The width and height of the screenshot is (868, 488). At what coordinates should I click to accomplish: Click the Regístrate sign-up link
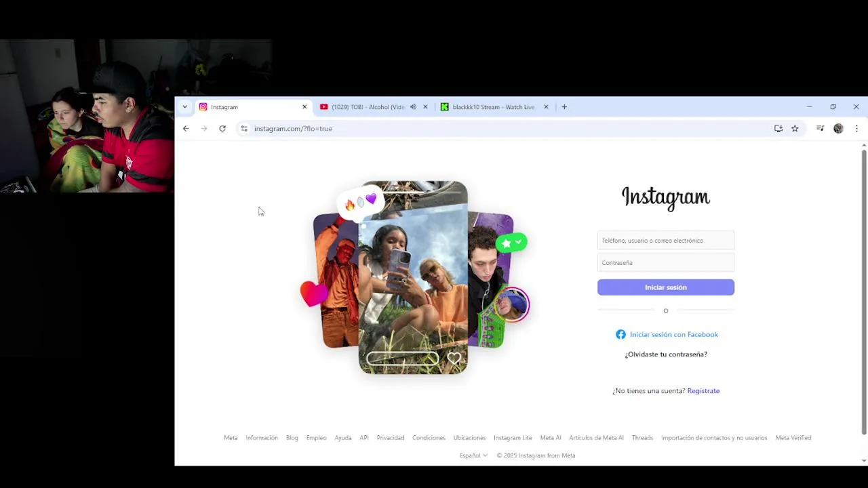pos(703,390)
